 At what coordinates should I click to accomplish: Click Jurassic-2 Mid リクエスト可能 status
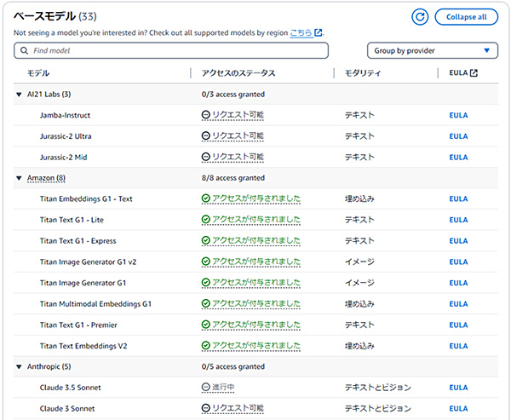click(x=233, y=157)
